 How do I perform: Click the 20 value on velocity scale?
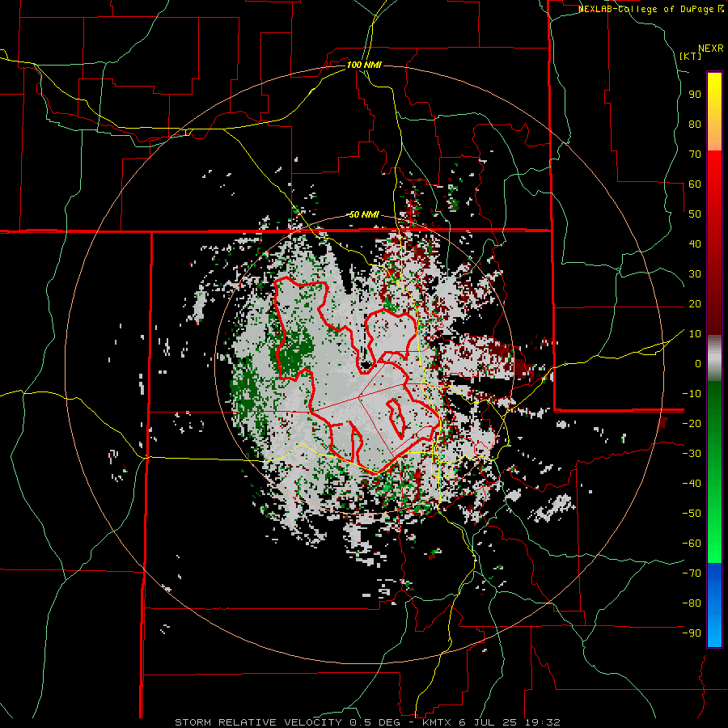click(x=695, y=303)
